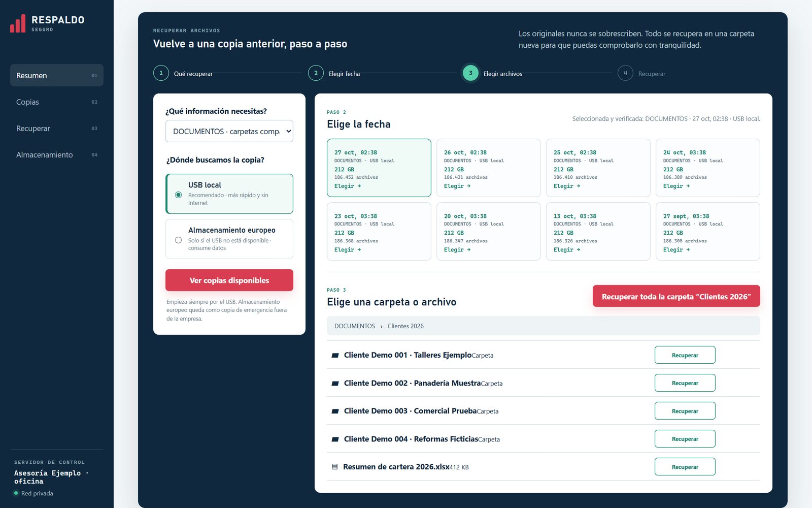This screenshot has height=508, width=812.
Task: Click DOCUMENTOS in the breadcrumb path
Action: pyautogui.click(x=355, y=326)
